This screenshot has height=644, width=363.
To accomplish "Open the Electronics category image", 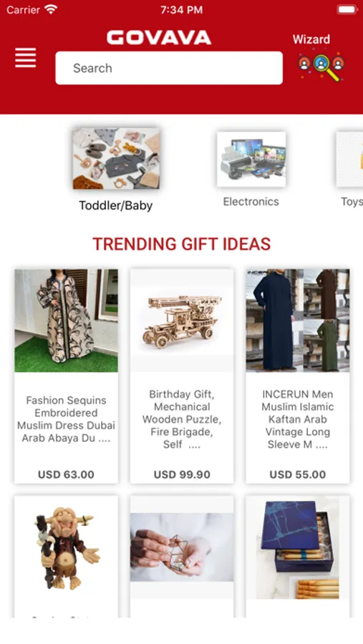I will (251, 160).
